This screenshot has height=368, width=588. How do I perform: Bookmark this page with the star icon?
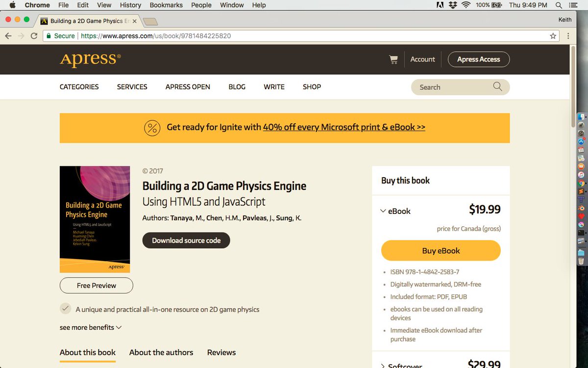pos(553,36)
